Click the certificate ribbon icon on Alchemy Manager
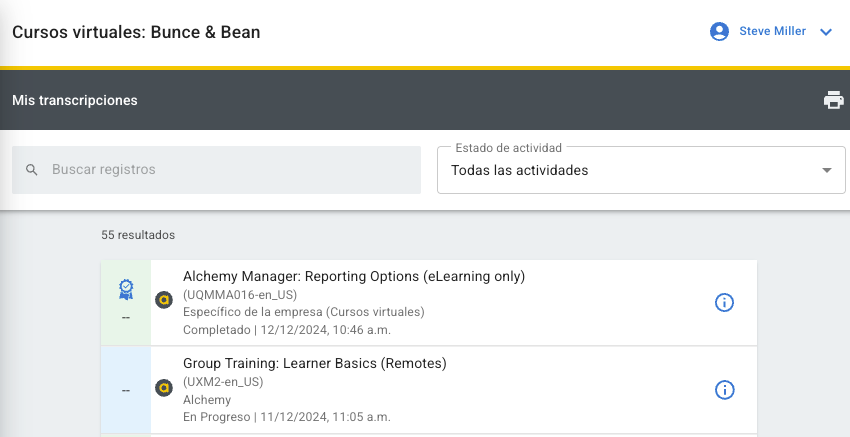Viewport: 850px width, 437px height. pos(126,289)
